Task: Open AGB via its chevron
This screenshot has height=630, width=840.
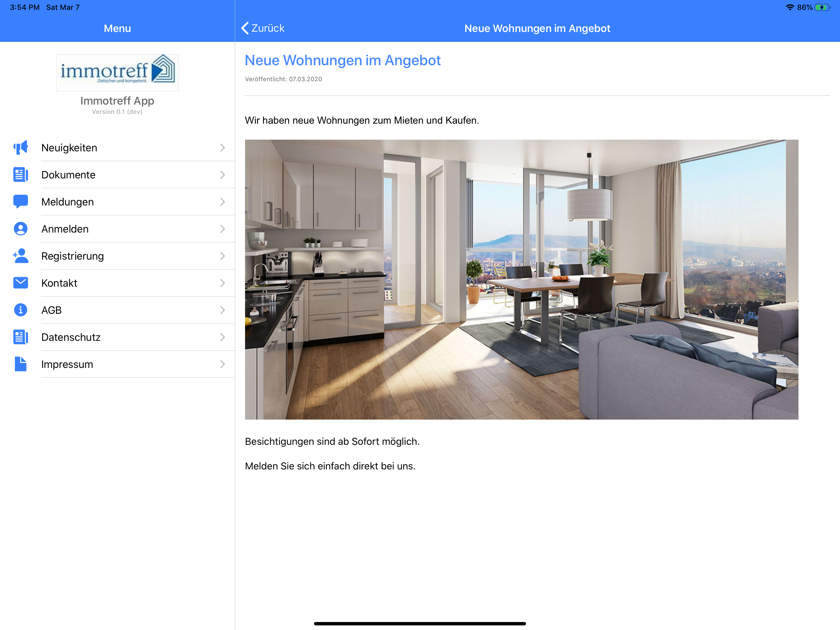Action: point(223,310)
